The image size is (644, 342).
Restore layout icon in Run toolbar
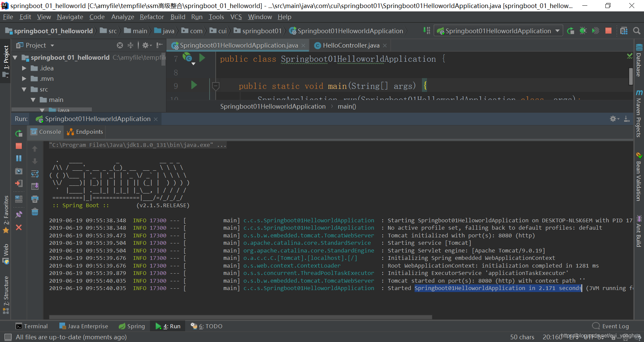coord(19,199)
